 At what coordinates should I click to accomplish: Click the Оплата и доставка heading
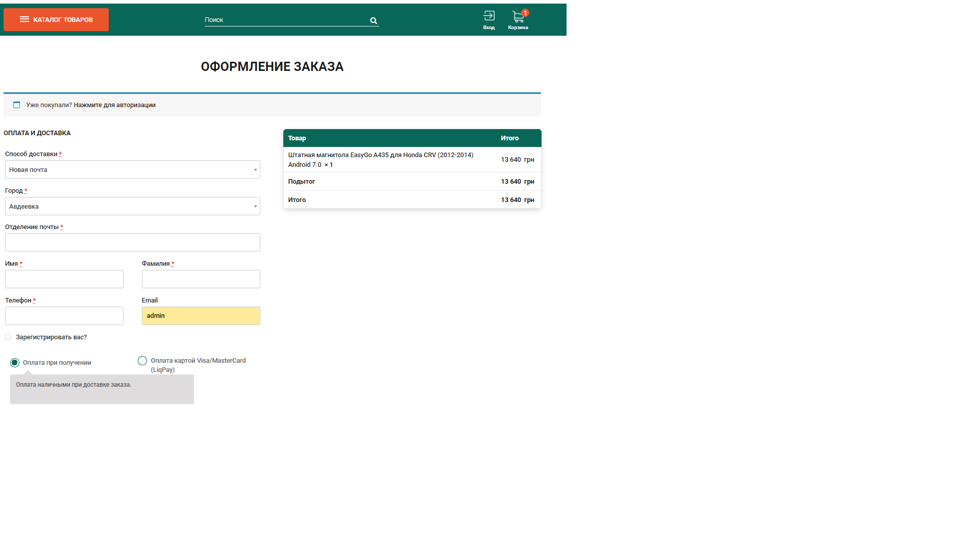pos(37,133)
